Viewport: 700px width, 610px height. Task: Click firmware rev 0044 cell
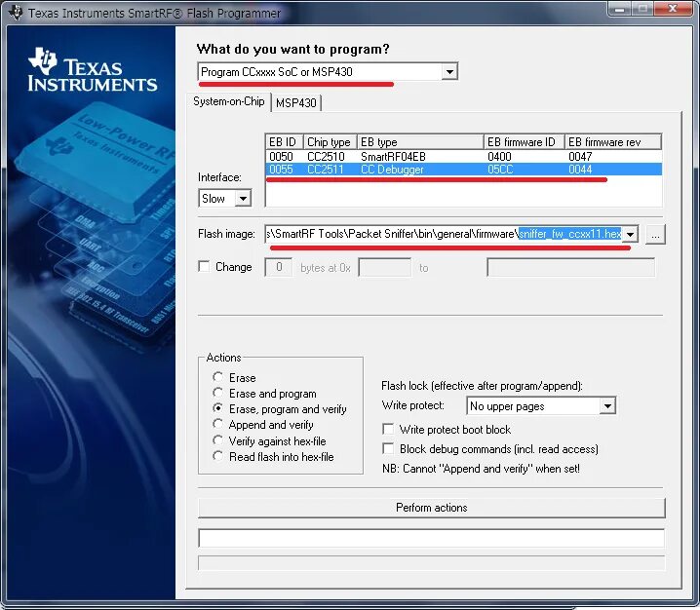pyautogui.click(x=580, y=170)
